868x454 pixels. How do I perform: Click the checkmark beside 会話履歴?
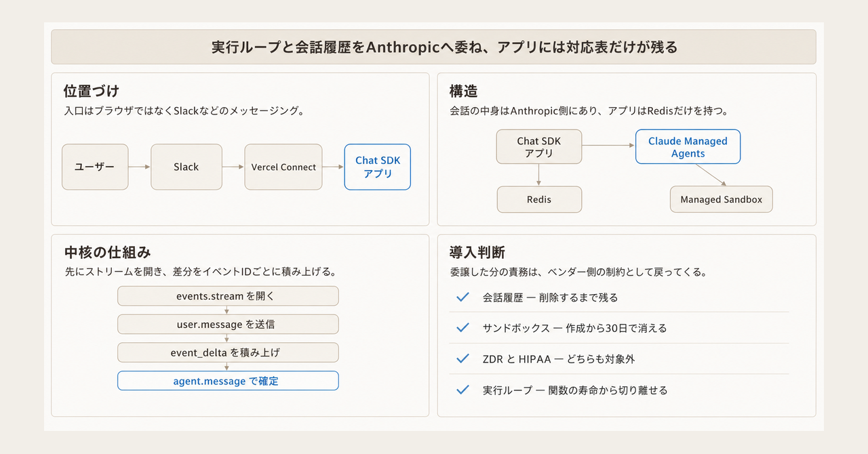pyautogui.click(x=463, y=297)
